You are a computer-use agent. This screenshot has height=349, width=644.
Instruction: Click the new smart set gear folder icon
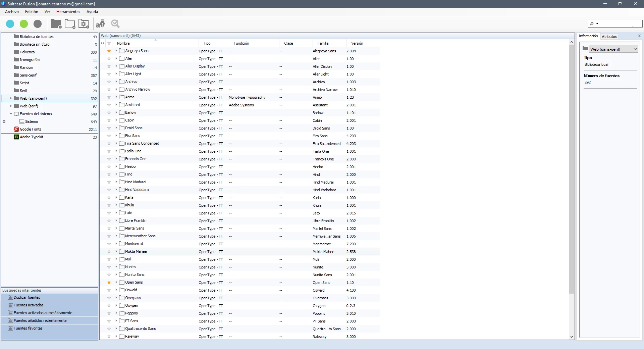(x=84, y=24)
